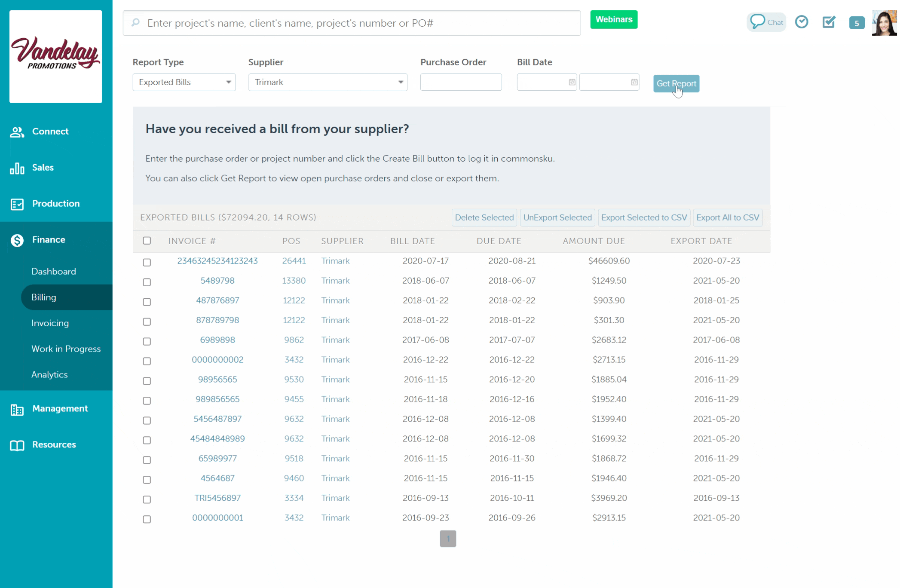Open the Chat bubble icon
This screenshot has height=588, width=900.
tap(758, 21)
